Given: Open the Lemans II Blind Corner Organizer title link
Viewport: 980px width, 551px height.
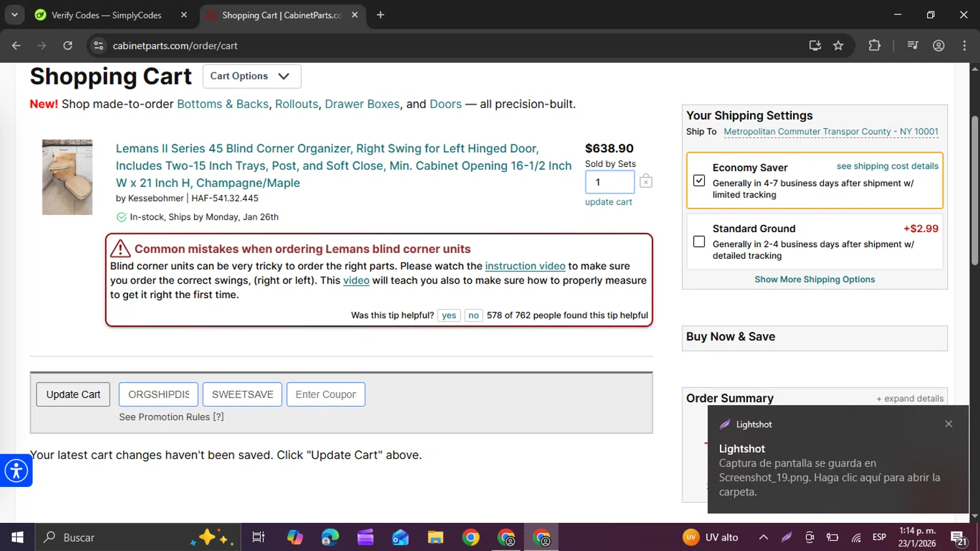Looking at the screenshot, I should [344, 166].
